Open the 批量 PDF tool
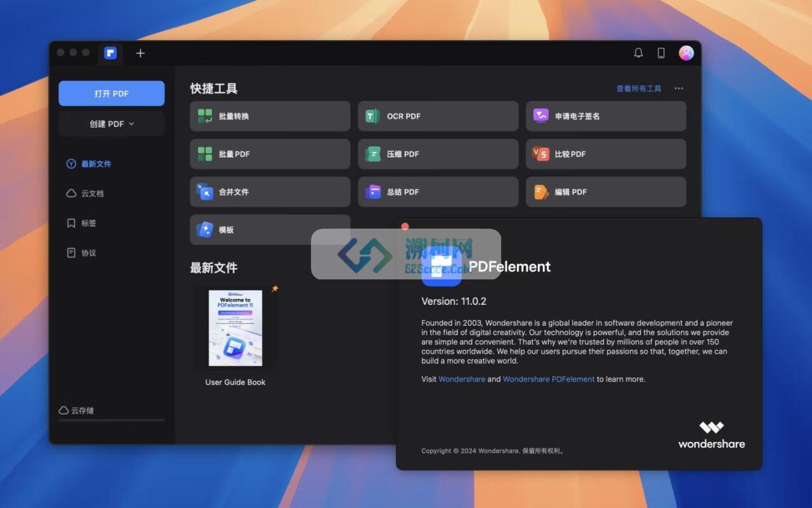The height and width of the screenshot is (508, 812). pyautogui.click(x=270, y=154)
